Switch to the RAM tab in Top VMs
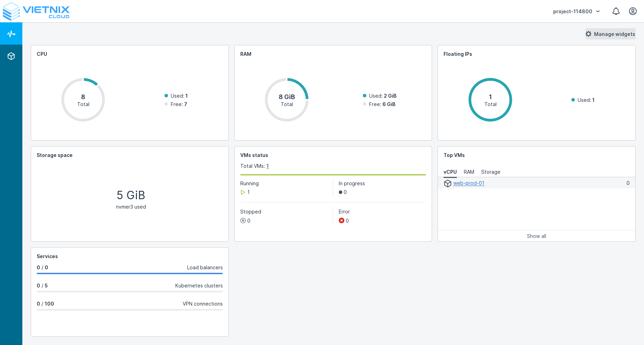Image resolution: width=644 pixels, height=345 pixels. (469, 172)
